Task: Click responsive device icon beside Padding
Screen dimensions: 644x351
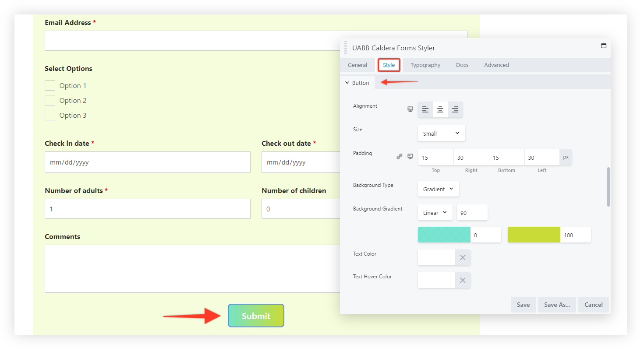Action: 410,157
